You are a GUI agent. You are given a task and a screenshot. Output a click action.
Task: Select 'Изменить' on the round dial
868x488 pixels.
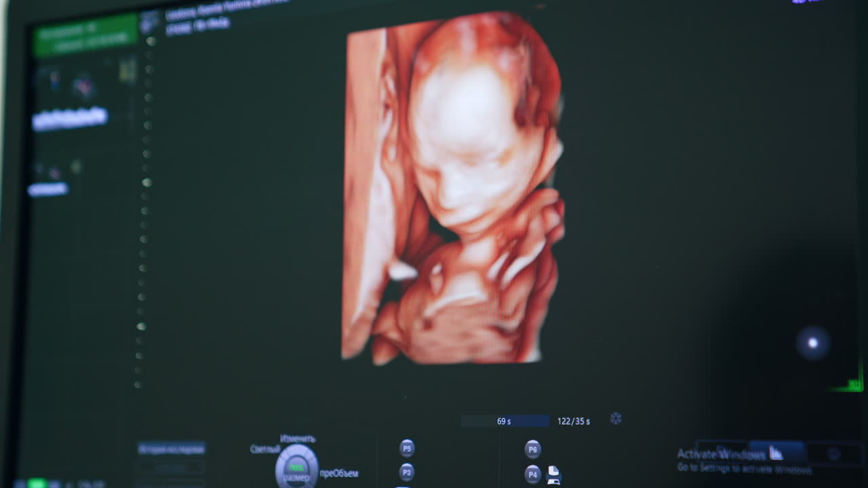(x=298, y=439)
